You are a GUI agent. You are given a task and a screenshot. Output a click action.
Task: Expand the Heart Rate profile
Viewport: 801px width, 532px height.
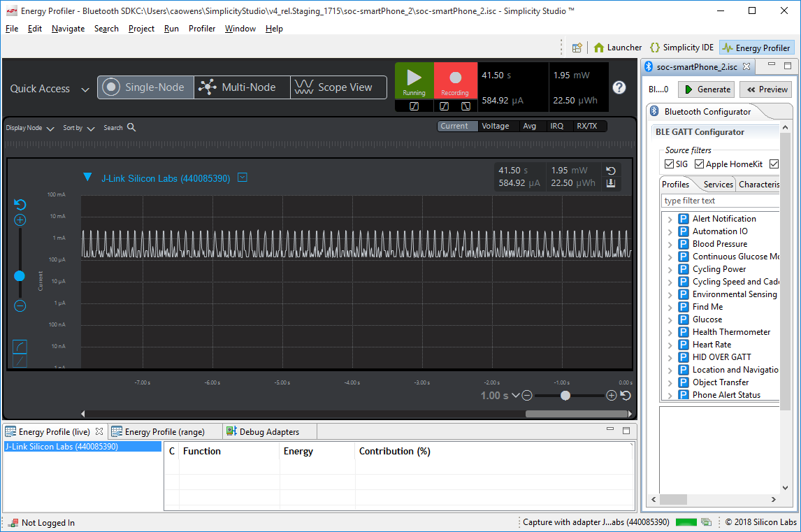click(x=670, y=345)
